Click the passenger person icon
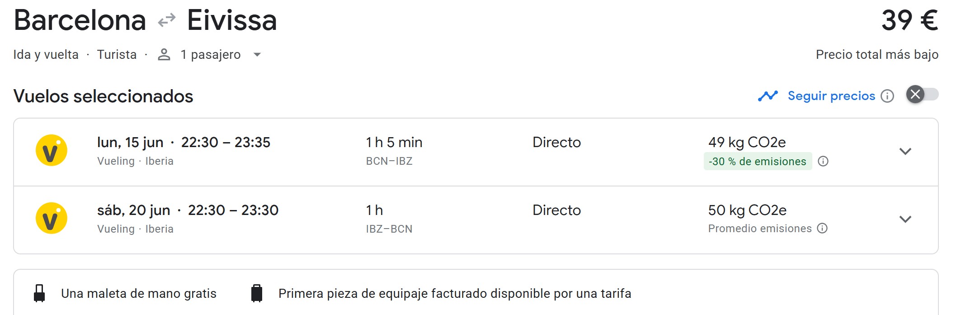Image resolution: width=980 pixels, height=315 pixels. (x=164, y=55)
